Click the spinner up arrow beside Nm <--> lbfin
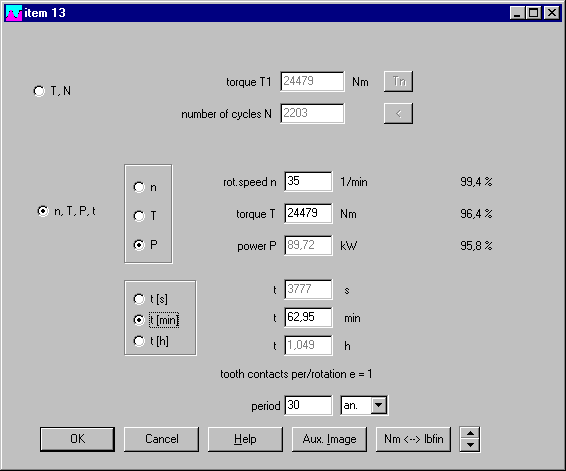566x471 pixels. (470, 433)
